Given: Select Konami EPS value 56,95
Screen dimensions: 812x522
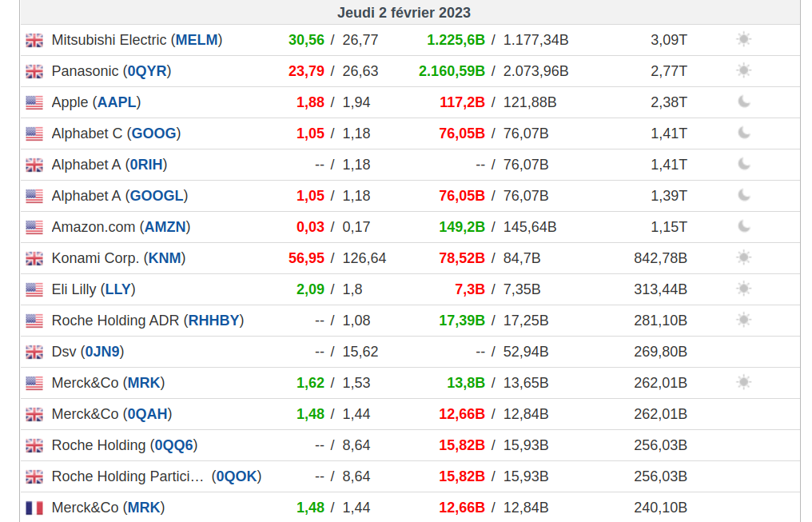Looking at the screenshot, I should click(307, 258).
